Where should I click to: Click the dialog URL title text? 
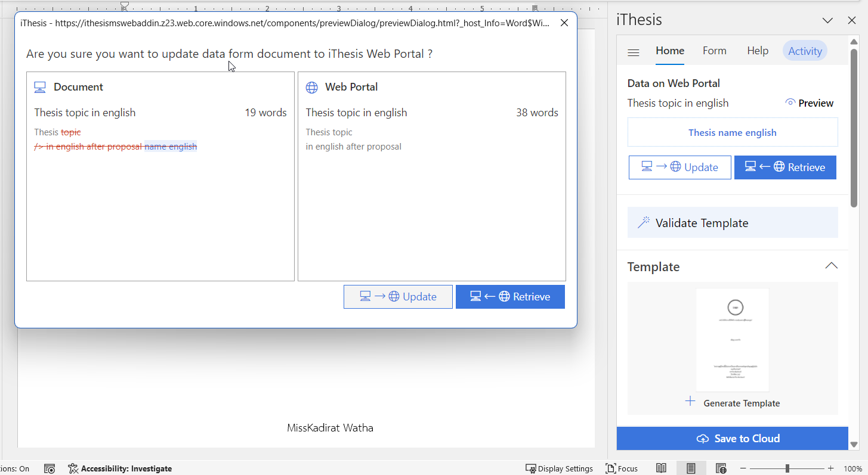point(285,23)
